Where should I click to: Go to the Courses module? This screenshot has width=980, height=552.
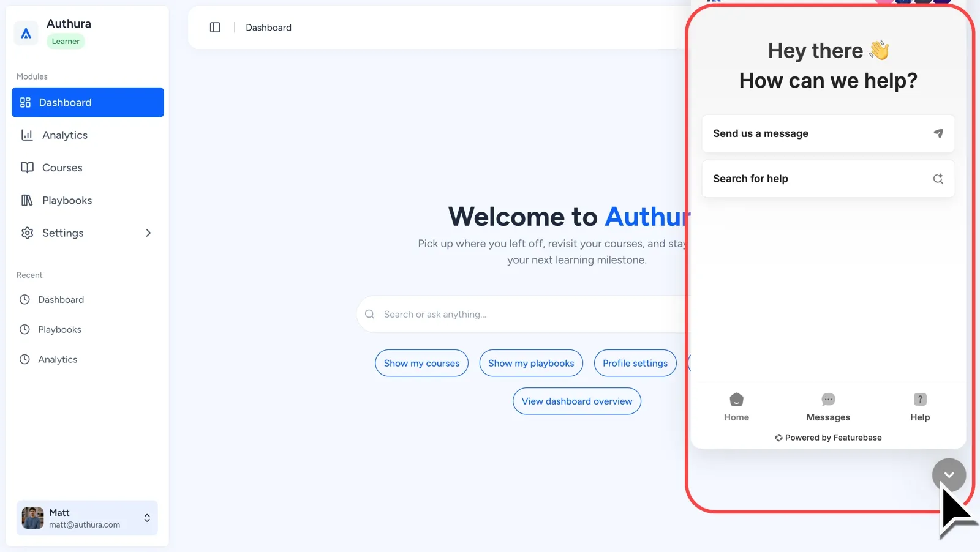[x=88, y=168]
